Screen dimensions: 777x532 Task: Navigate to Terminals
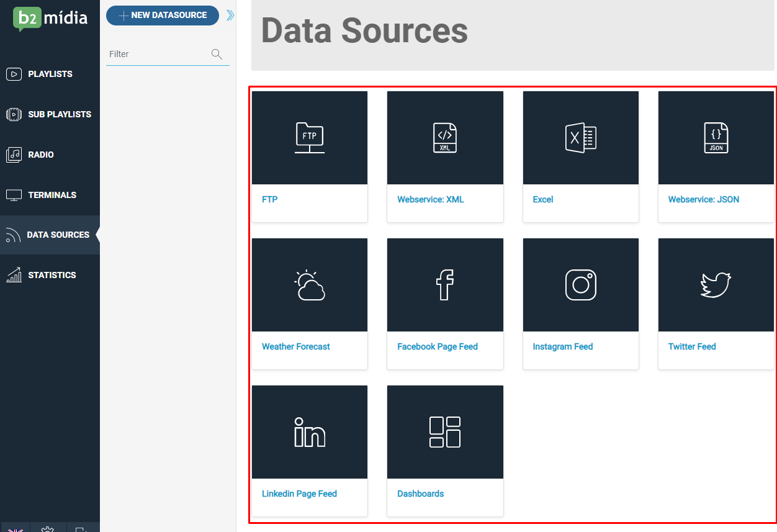coord(50,195)
